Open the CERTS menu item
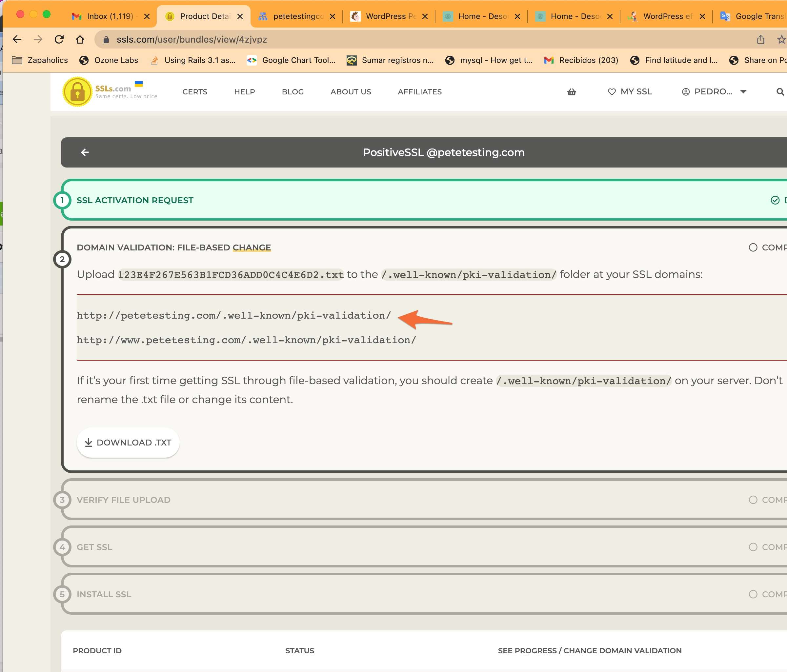This screenshot has width=787, height=672. click(195, 92)
